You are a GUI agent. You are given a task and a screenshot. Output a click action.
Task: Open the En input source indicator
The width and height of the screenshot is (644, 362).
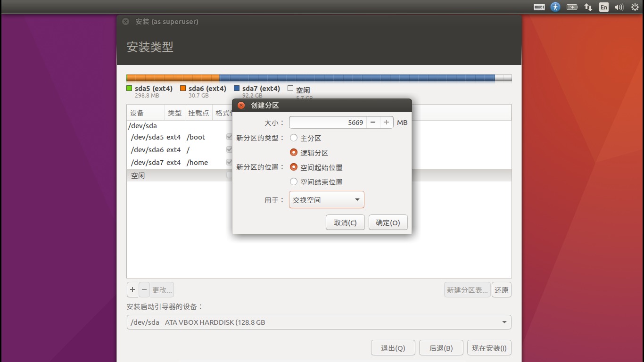pos(603,7)
